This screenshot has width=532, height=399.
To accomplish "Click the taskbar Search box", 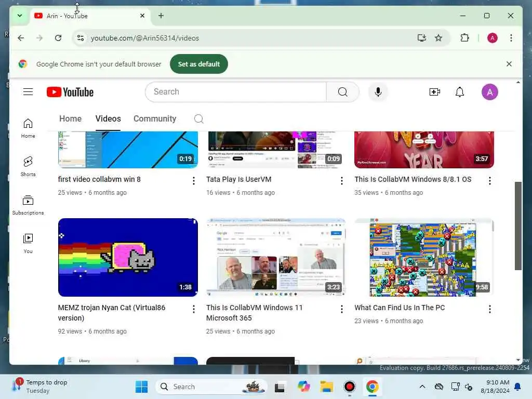I will point(211,387).
